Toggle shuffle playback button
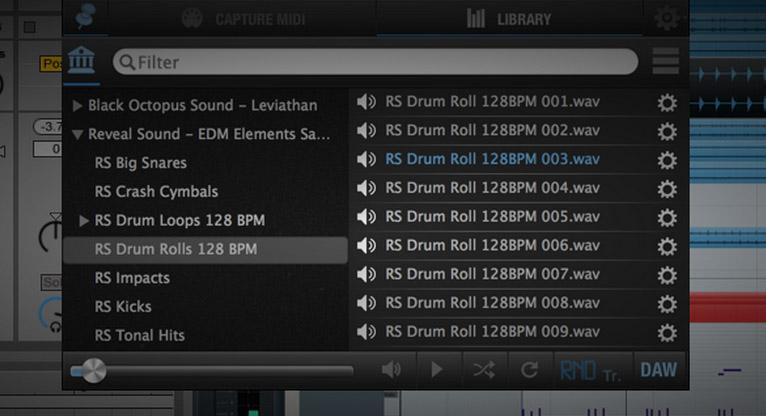Image resolution: width=766 pixels, height=416 pixels. tap(483, 370)
